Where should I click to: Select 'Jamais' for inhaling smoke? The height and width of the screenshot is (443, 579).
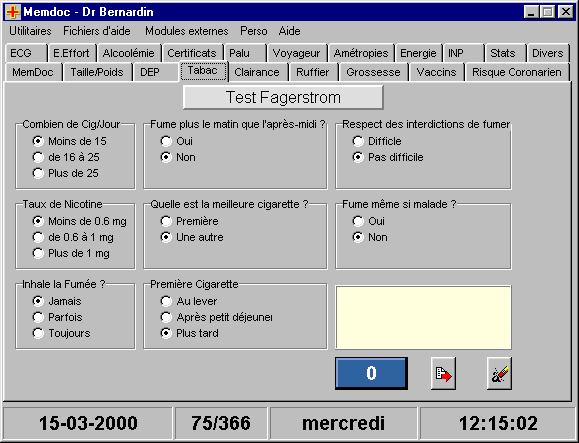(57, 301)
